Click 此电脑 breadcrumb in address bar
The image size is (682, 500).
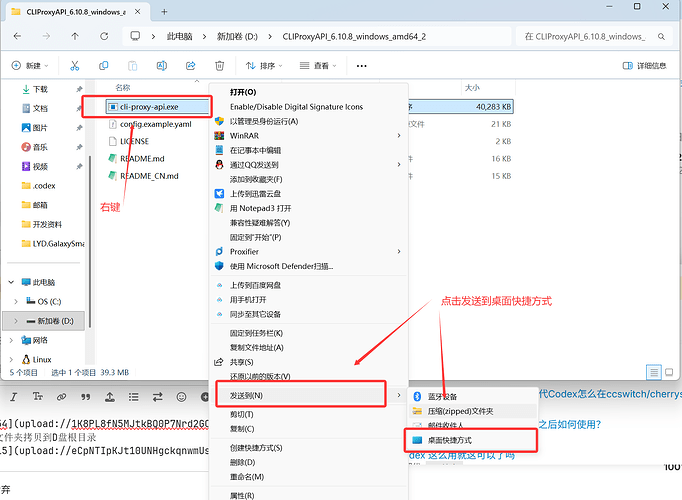(x=180, y=37)
